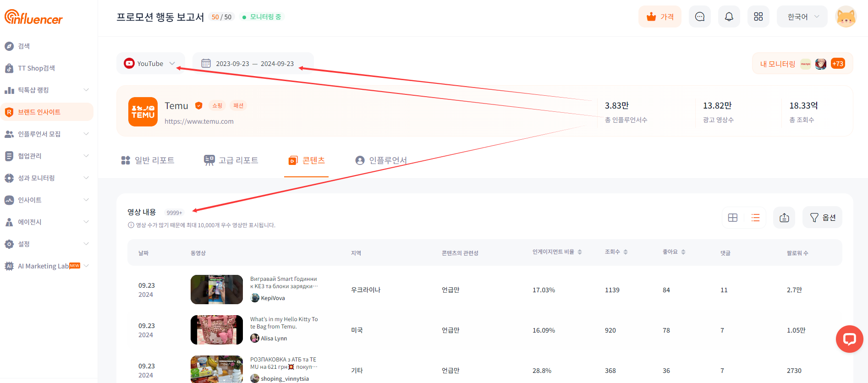This screenshot has width=868, height=383.
Task: Click the Influencer logo
Action: tap(33, 17)
